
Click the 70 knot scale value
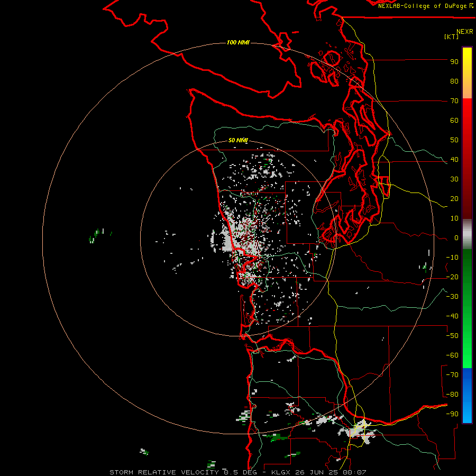454,101
